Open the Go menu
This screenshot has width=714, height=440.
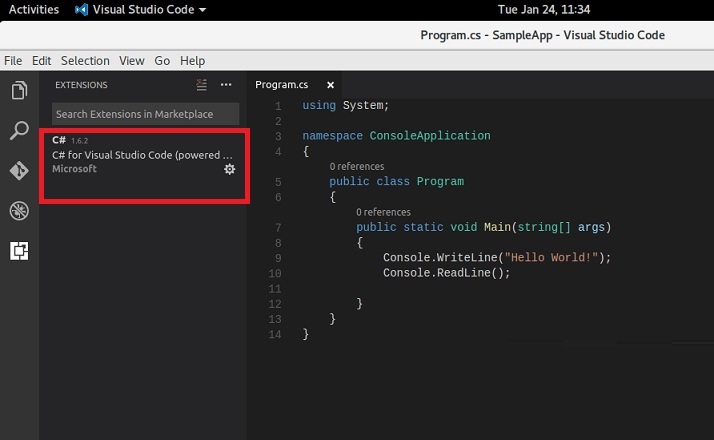click(162, 61)
